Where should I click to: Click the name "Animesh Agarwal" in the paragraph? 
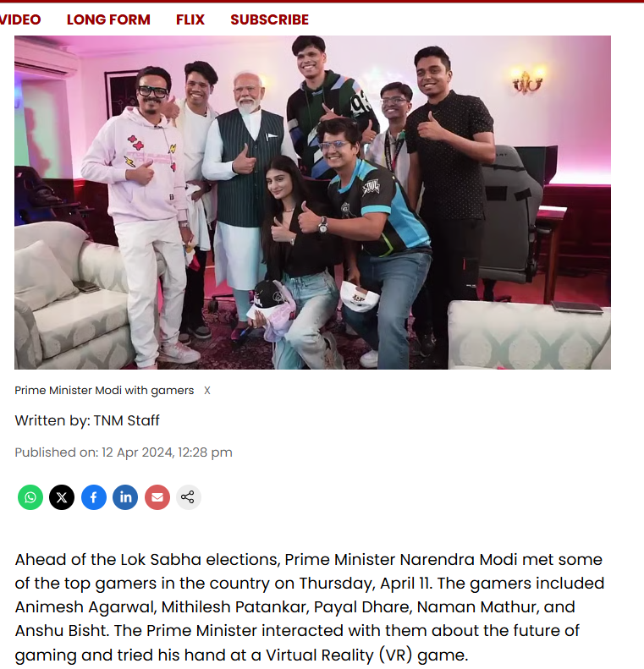[x=85, y=606]
